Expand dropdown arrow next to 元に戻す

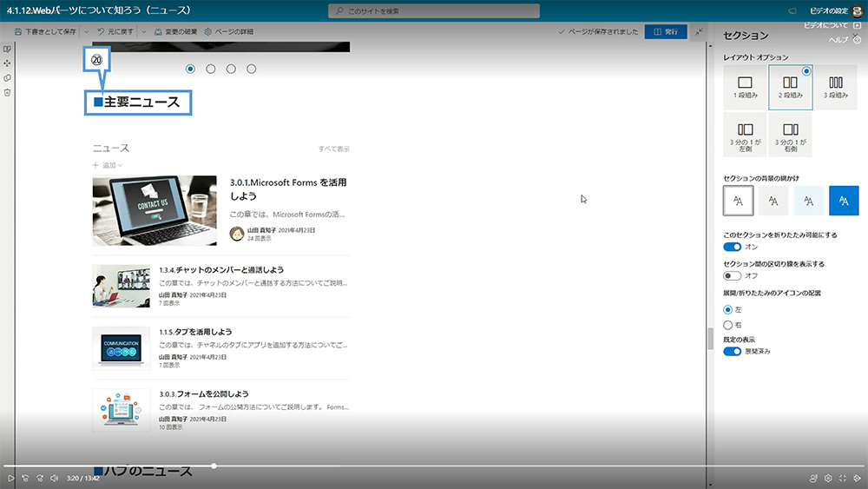pyautogui.click(x=144, y=31)
